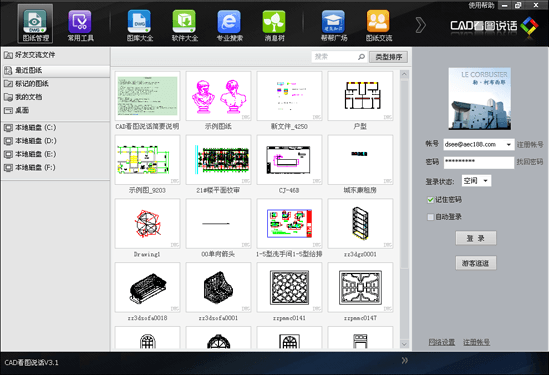Select 我的文档 in the sidebar
549x375 pixels.
(x=55, y=97)
